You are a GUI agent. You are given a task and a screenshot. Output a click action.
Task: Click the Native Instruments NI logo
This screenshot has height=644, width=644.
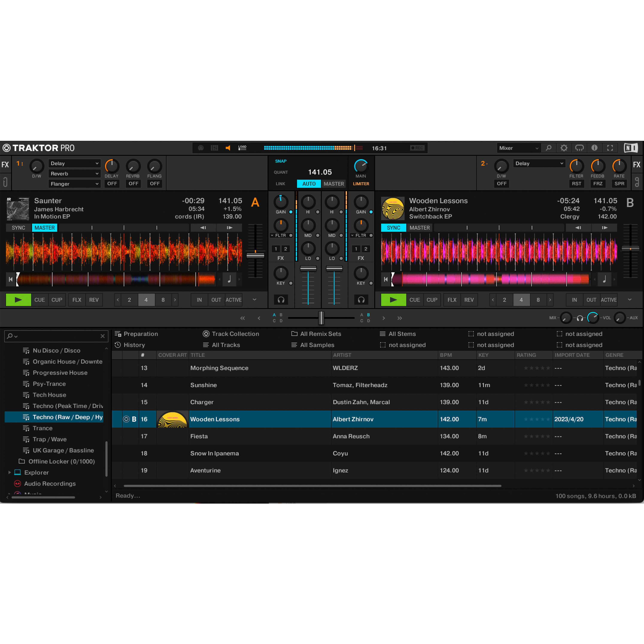[x=631, y=148]
